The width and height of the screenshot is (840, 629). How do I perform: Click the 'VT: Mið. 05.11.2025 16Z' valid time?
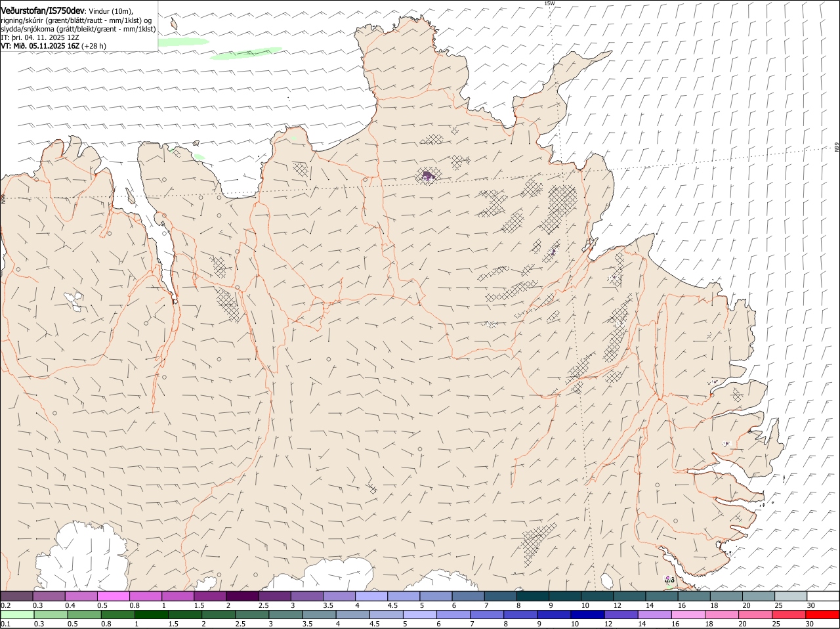(40, 46)
